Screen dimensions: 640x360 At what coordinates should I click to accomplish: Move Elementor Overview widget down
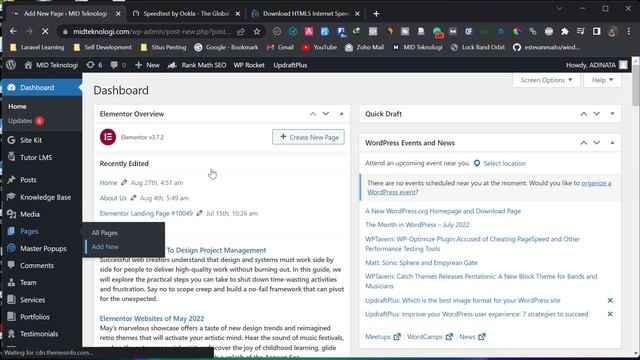[x=326, y=114]
